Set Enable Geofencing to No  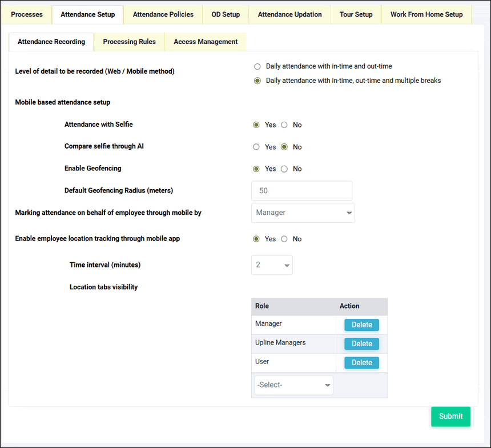click(x=284, y=169)
